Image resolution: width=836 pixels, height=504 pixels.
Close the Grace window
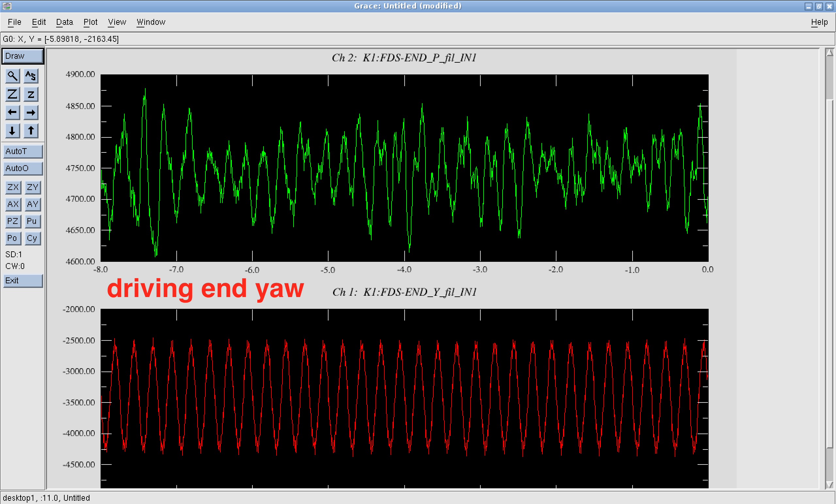pos(829,7)
